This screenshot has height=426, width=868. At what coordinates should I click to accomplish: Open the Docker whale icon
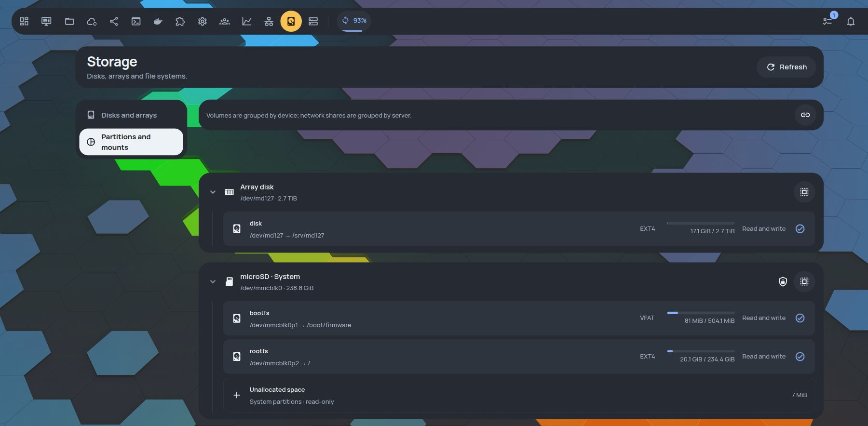click(x=158, y=21)
